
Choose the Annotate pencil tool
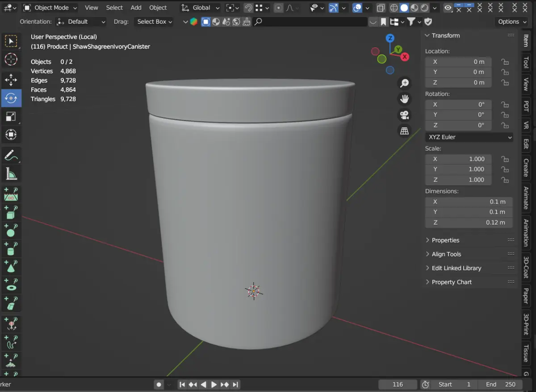coord(11,155)
